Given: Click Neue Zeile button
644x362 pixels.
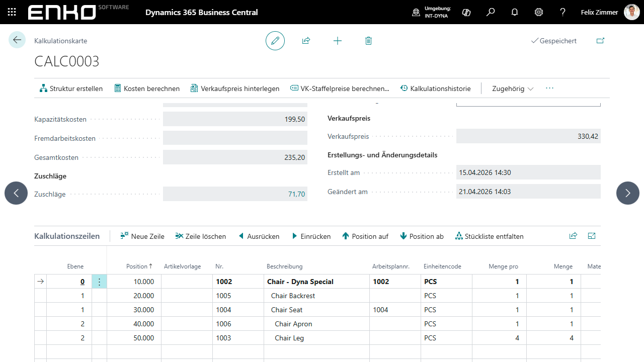Looking at the screenshot, I should pos(142,236).
